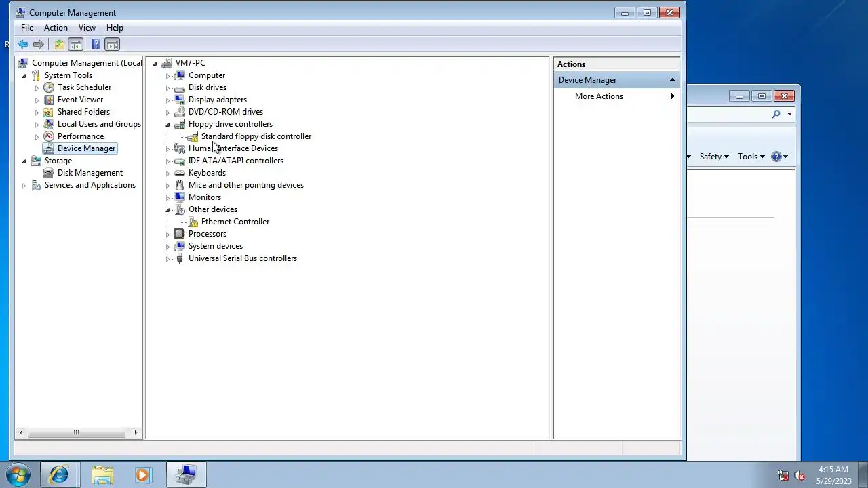Click left pane scroll right arrow

point(136,432)
